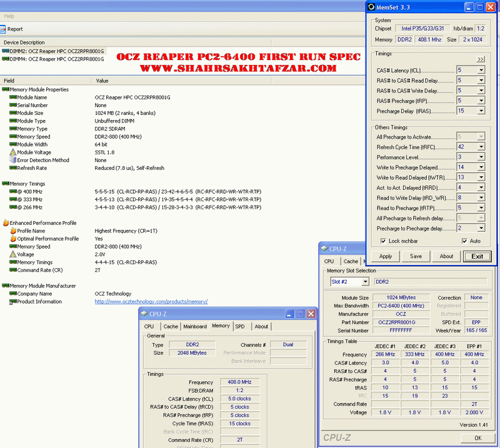Click the @ 333 MHz timing icon
Viewport: 500px width, 448px height.
12,199
